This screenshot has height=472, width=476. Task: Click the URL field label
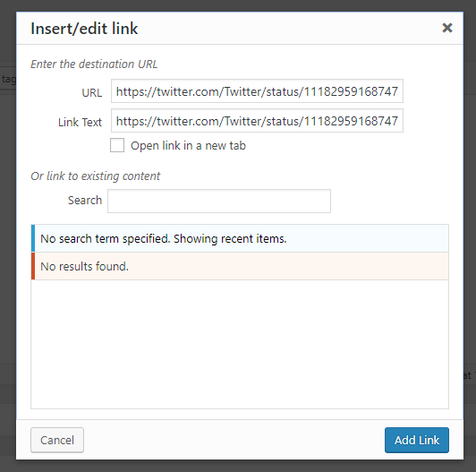(91, 92)
